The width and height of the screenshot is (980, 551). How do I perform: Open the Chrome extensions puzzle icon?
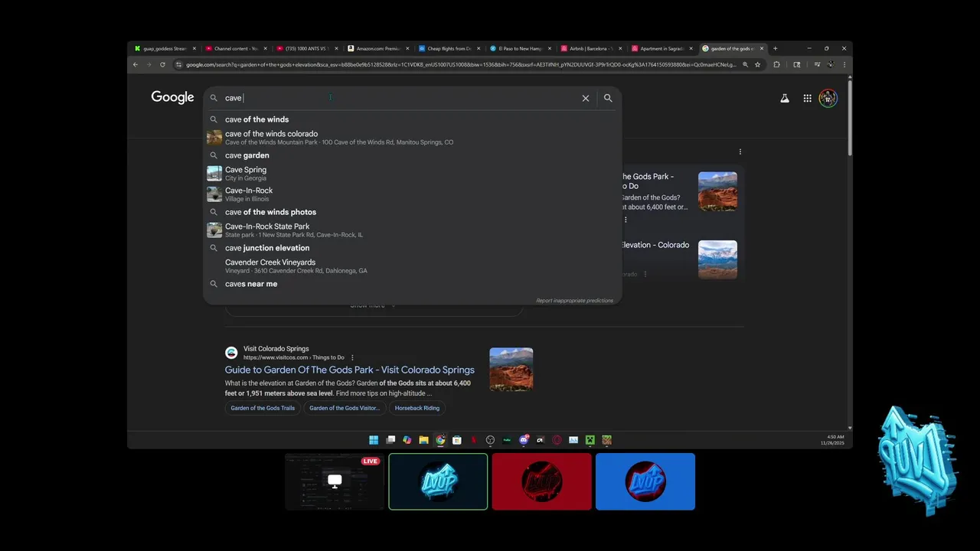coord(776,64)
